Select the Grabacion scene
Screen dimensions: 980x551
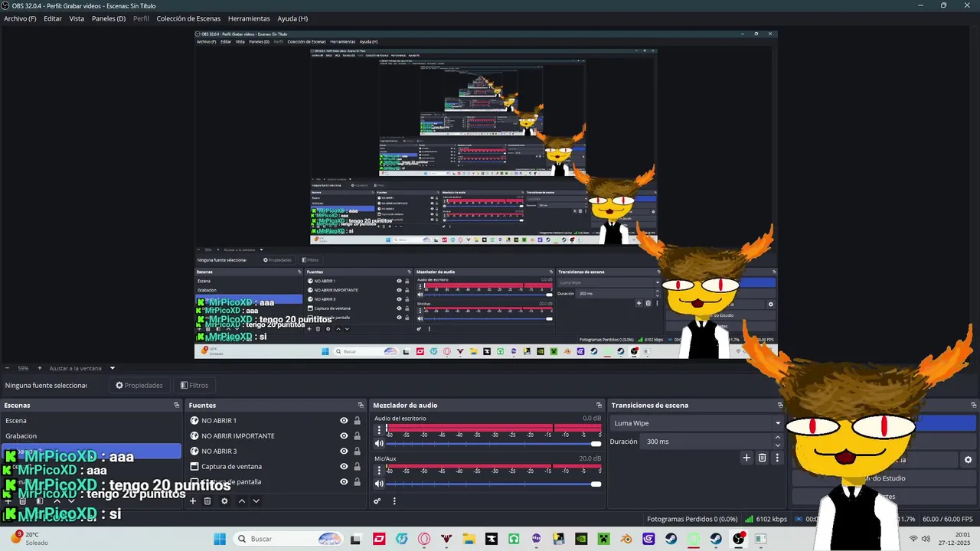point(90,436)
